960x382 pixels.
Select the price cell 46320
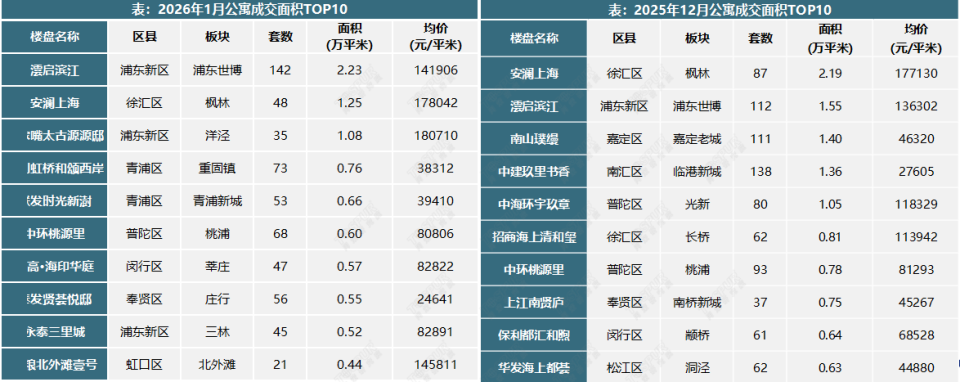[x=915, y=139]
